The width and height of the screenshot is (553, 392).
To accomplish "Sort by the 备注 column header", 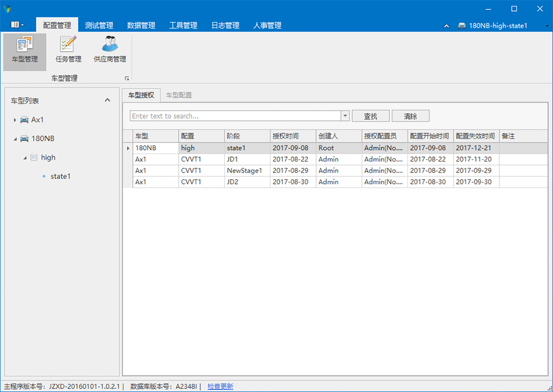I will (x=523, y=136).
